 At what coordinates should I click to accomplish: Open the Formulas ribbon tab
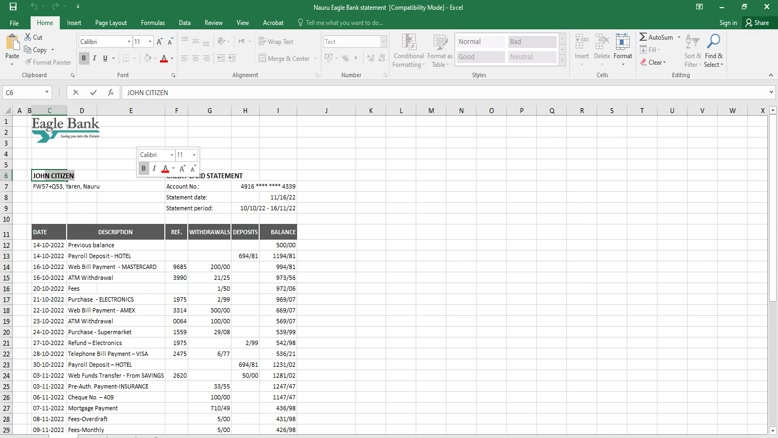pos(153,22)
